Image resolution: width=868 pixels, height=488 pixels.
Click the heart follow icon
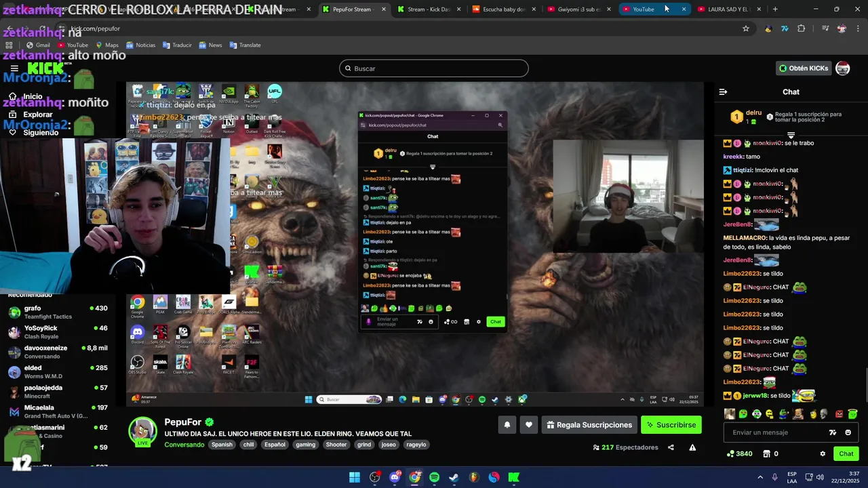point(529,425)
